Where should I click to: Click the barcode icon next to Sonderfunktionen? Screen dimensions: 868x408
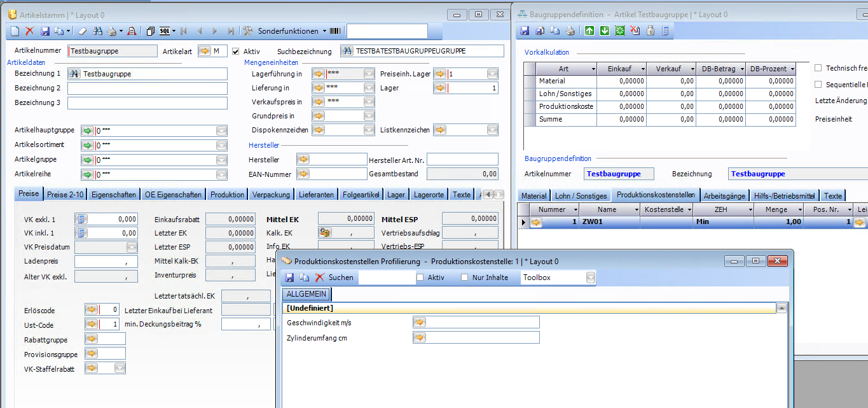[334, 31]
